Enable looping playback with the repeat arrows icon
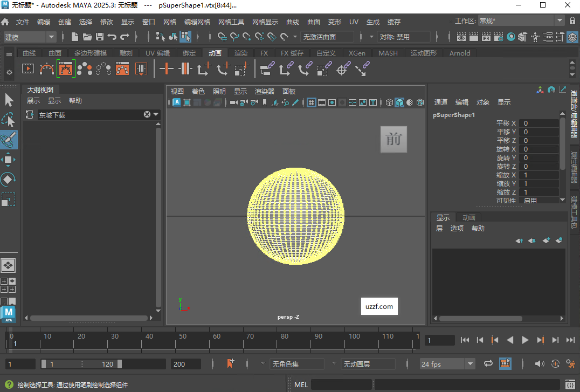Image resolution: width=580 pixels, height=392 pixels. [x=488, y=363]
